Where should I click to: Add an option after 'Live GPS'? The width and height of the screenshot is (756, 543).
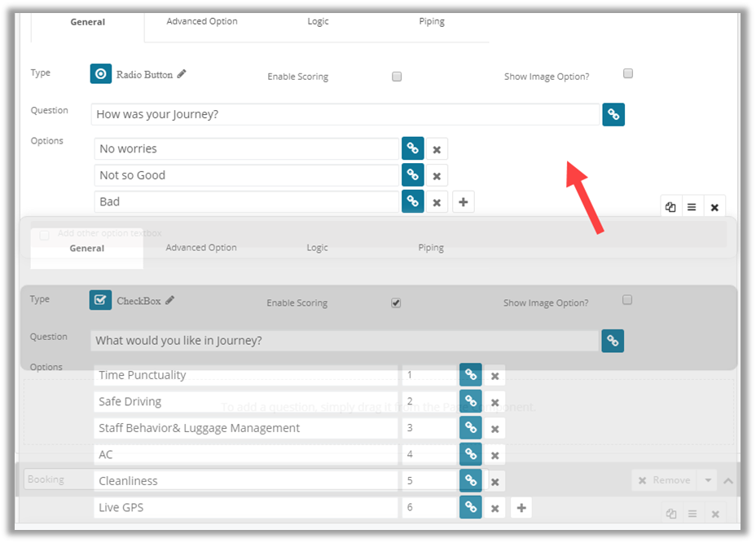coord(521,508)
